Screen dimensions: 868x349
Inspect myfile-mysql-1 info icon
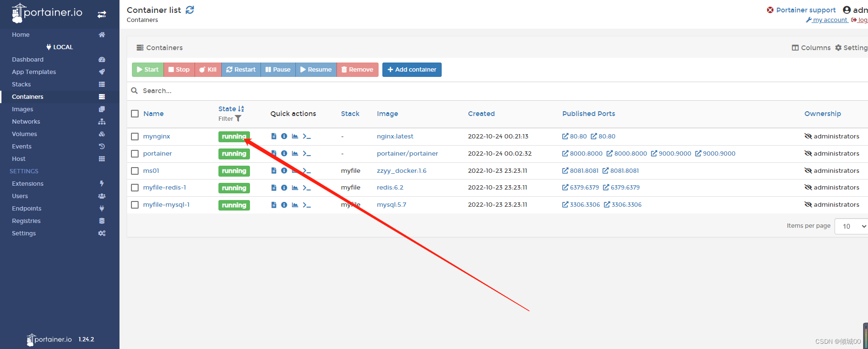click(x=284, y=205)
